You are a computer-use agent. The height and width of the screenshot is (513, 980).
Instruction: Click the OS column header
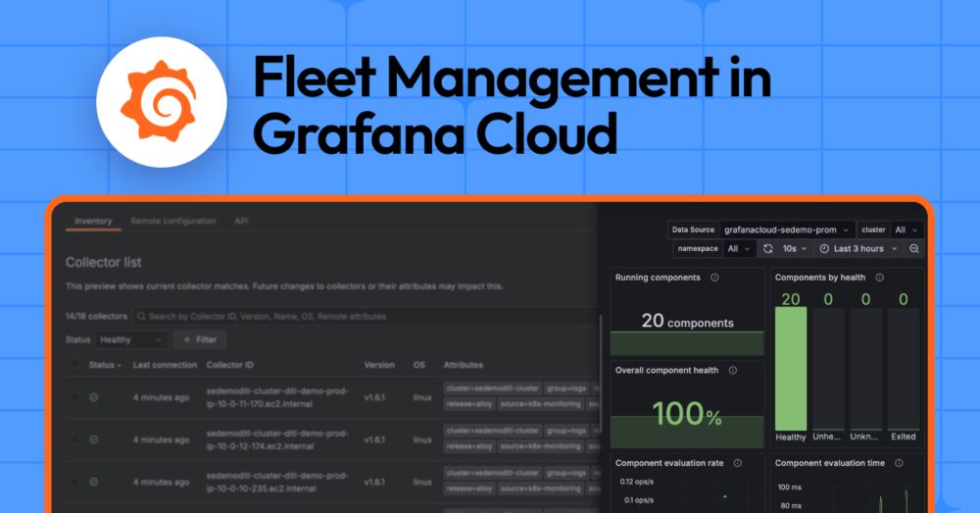click(418, 365)
